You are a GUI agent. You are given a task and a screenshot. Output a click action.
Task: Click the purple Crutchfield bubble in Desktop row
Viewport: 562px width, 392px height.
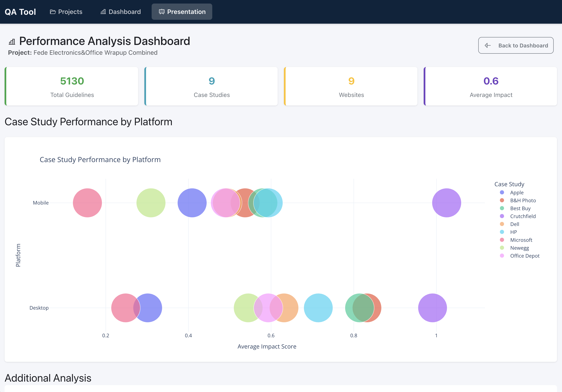click(x=432, y=308)
